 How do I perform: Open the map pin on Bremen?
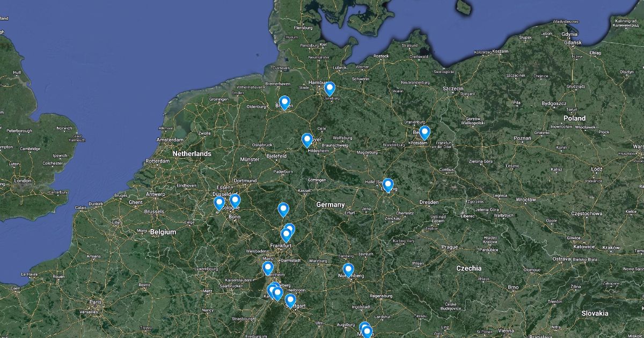pyautogui.click(x=284, y=102)
